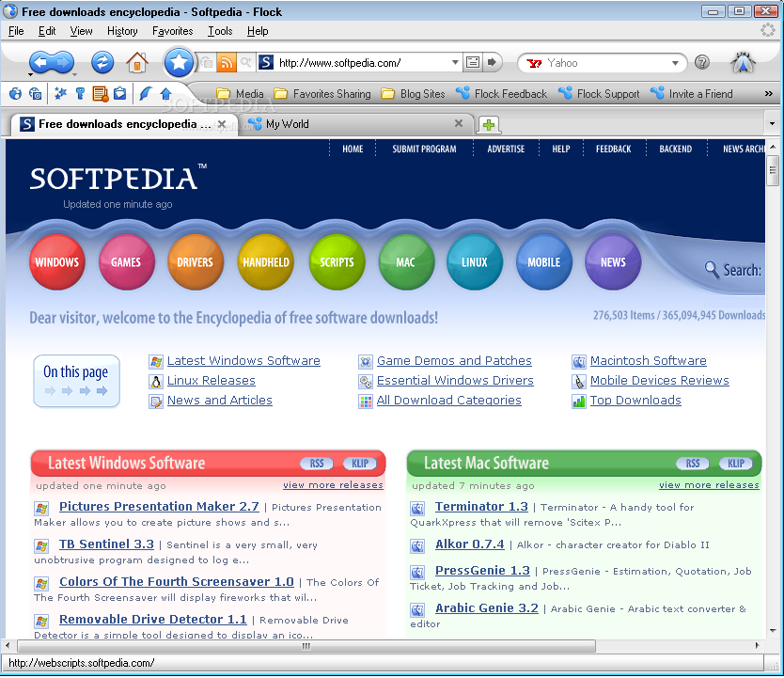The width and height of the screenshot is (784, 678).
Task: Click the Yahoo search engine logo
Action: point(534,63)
